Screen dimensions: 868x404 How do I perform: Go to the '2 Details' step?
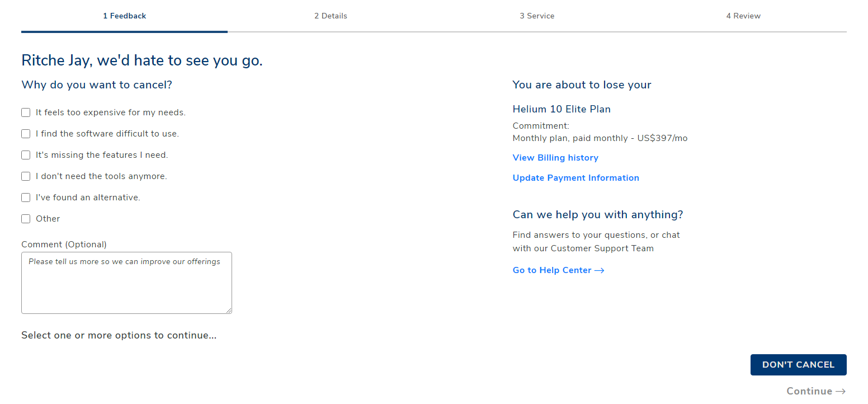(x=331, y=16)
